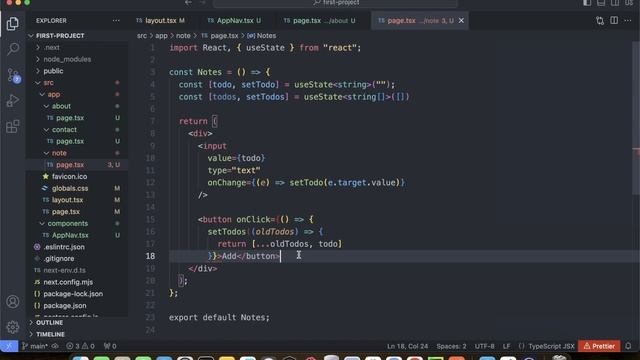Image resolution: width=640 pixels, height=360 pixels.
Task: Expand the public folder
Action: coord(53,71)
